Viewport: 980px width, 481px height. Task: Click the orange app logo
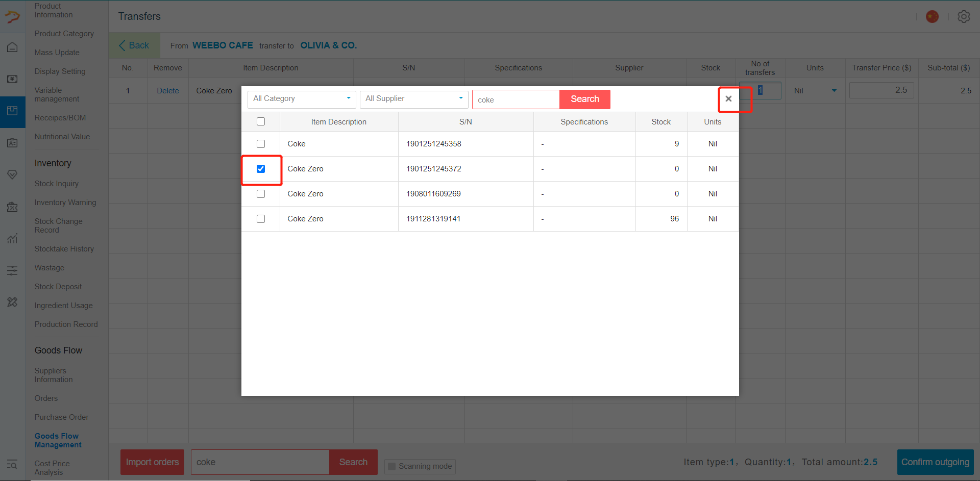coord(12,17)
